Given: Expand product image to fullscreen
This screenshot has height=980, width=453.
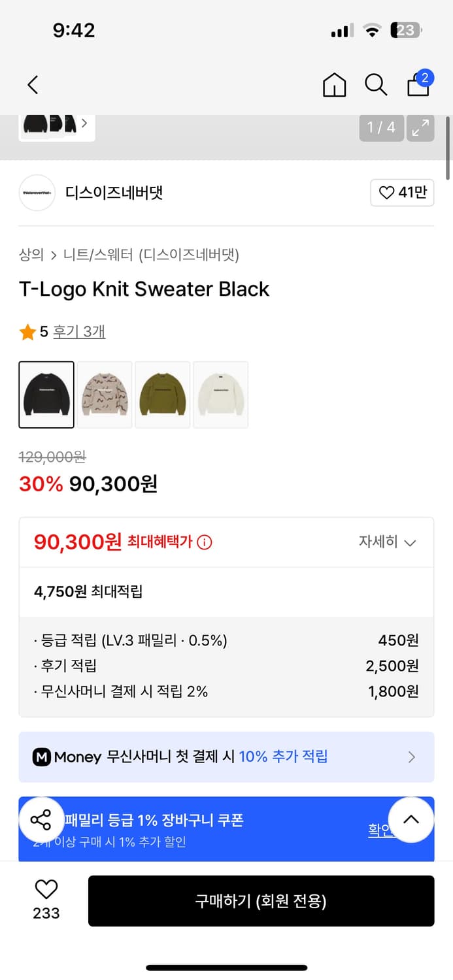Looking at the screenshot, I should 420,128.
